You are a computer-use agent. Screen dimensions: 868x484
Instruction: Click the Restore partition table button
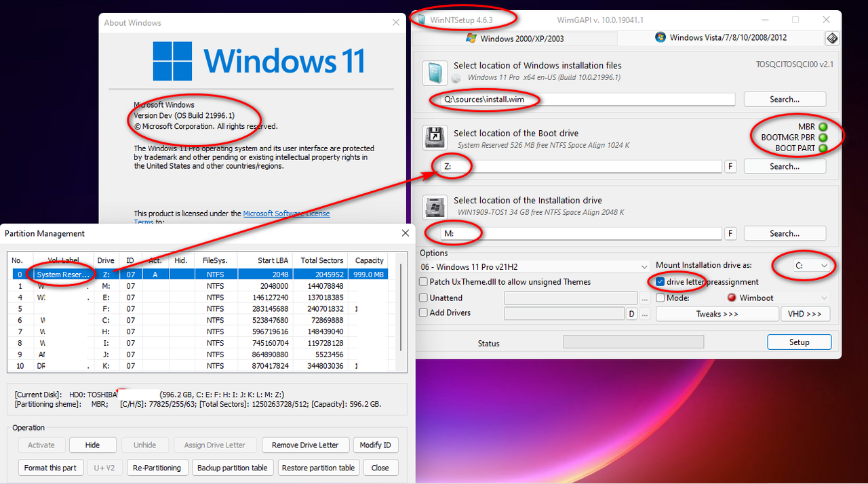pos(318,468)
